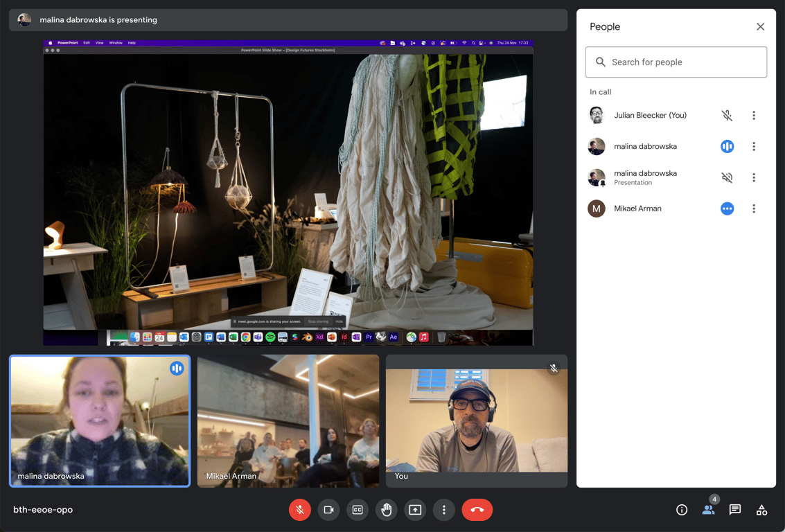
Task: Click Wi-Fi icon in shared menu bar
Action: pyautogui.click(x=464, y=43)
